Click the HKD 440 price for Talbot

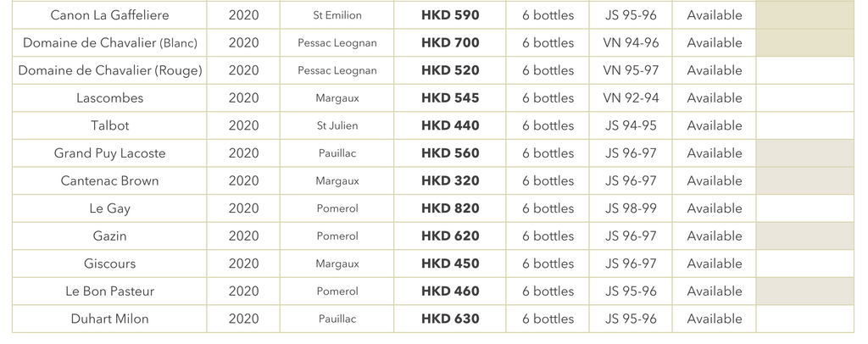coord(450,125)
